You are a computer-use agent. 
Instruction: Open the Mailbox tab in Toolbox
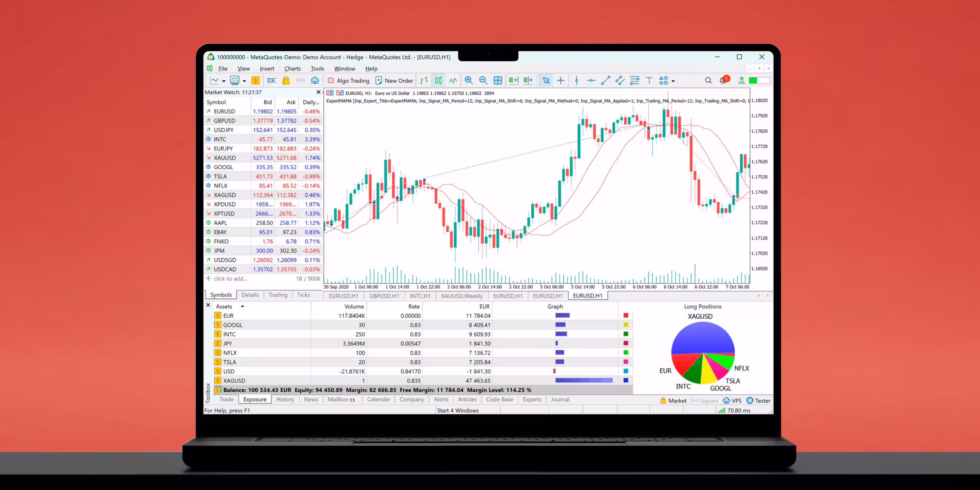[x=341, y=399]
